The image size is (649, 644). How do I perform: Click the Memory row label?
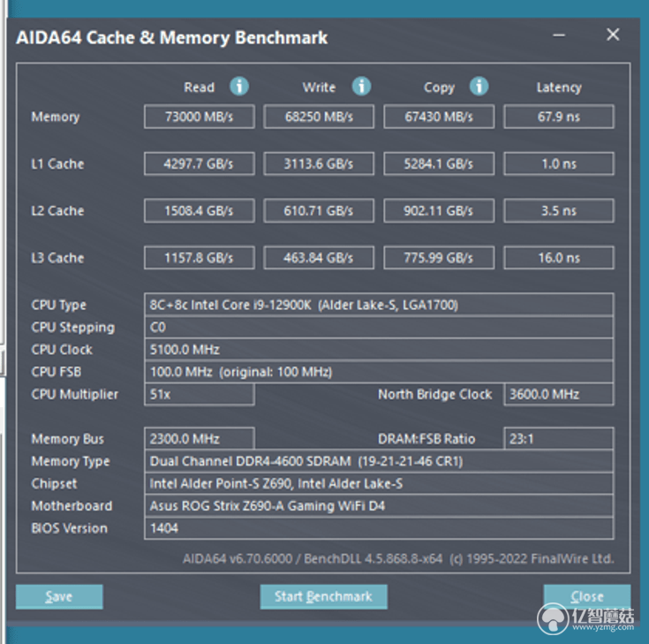coord(56,117)
